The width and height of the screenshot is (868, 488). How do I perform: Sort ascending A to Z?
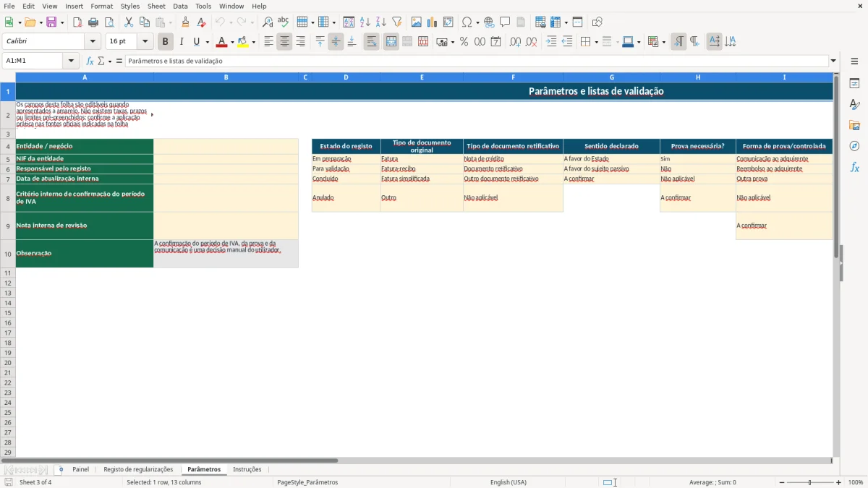pyautogui.click(x=365, y=22)
